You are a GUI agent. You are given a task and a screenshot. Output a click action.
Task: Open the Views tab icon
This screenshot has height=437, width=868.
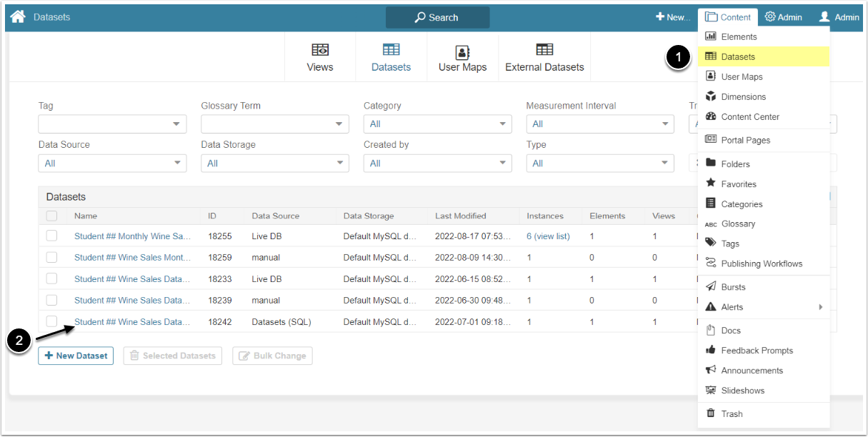point(320,50)
